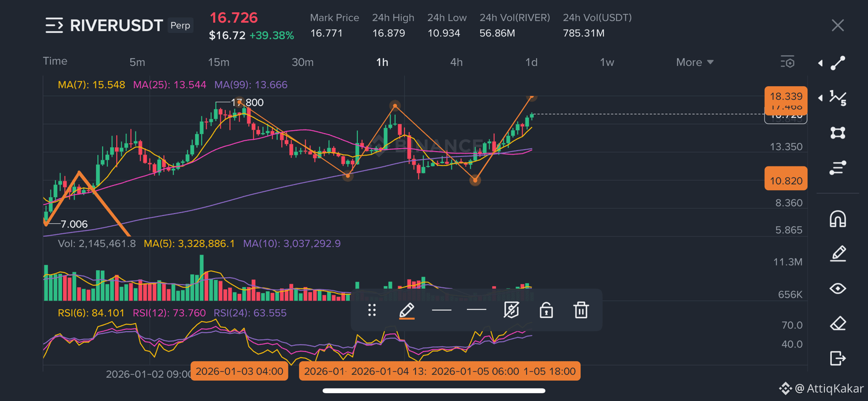Switch to the 1w interval

pyautogui.click(x=607, y=62)
